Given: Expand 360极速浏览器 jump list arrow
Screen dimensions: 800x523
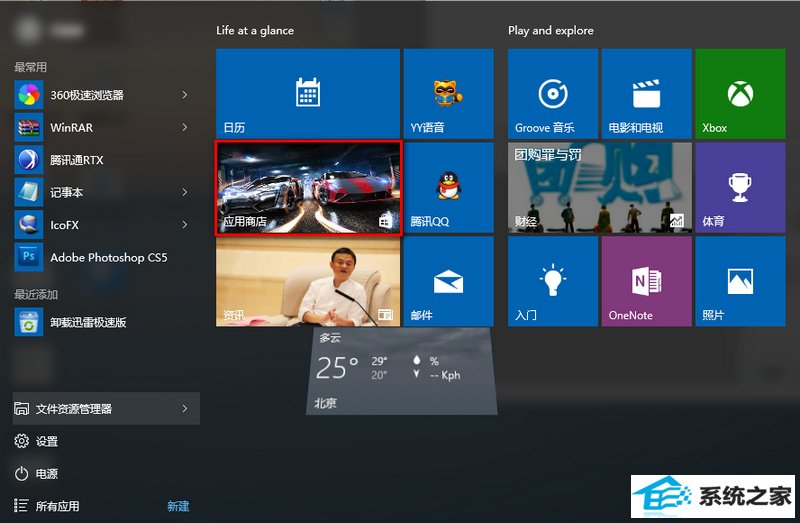Looking at the screenshot, I should (x=185, y=95).
